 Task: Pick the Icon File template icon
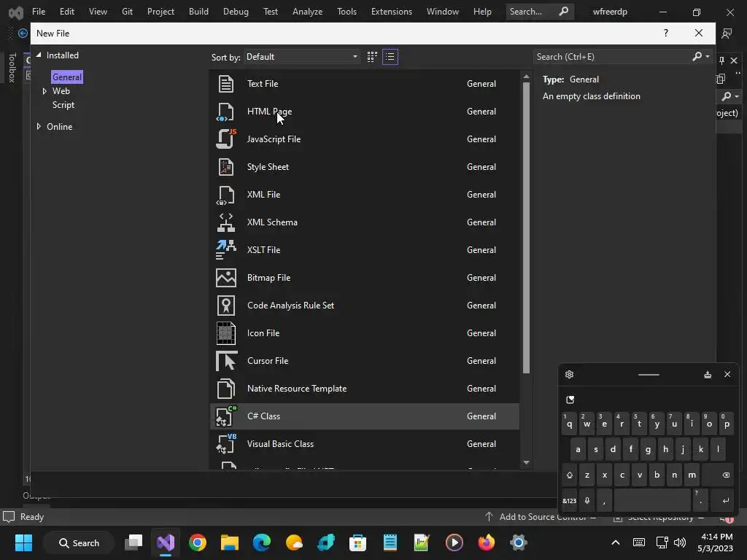226,332
